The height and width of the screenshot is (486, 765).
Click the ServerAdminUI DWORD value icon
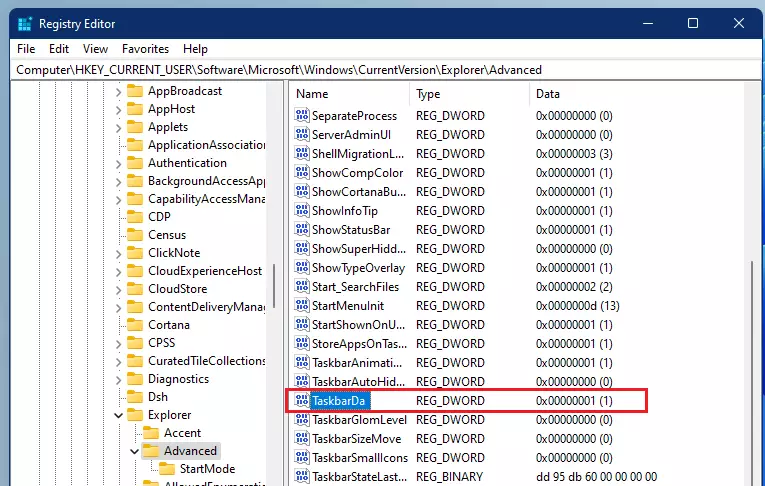[x=302, y=134]
